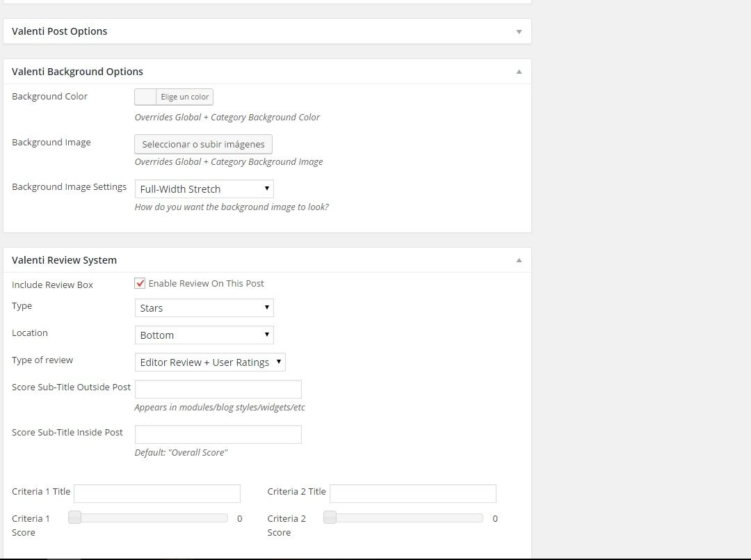Click the Criteria 1 Score slider handle
The height and width of the screenshot is (560, 751).
pos(74,518)
